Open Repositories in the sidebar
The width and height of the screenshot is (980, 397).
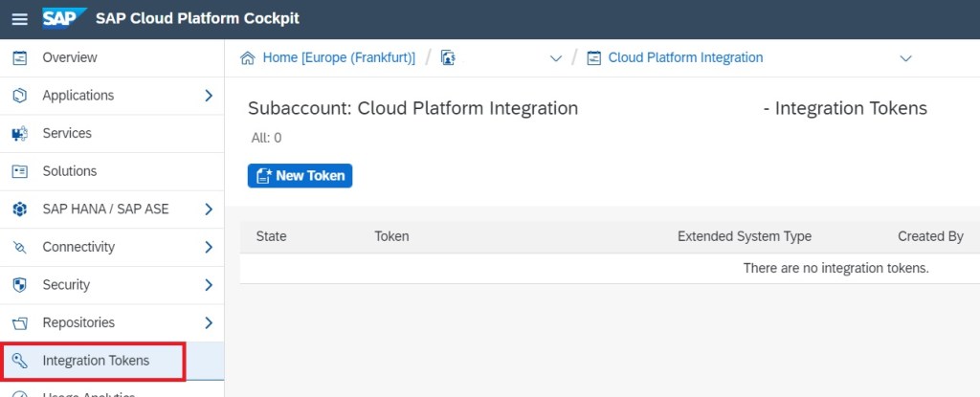[78, 322]
